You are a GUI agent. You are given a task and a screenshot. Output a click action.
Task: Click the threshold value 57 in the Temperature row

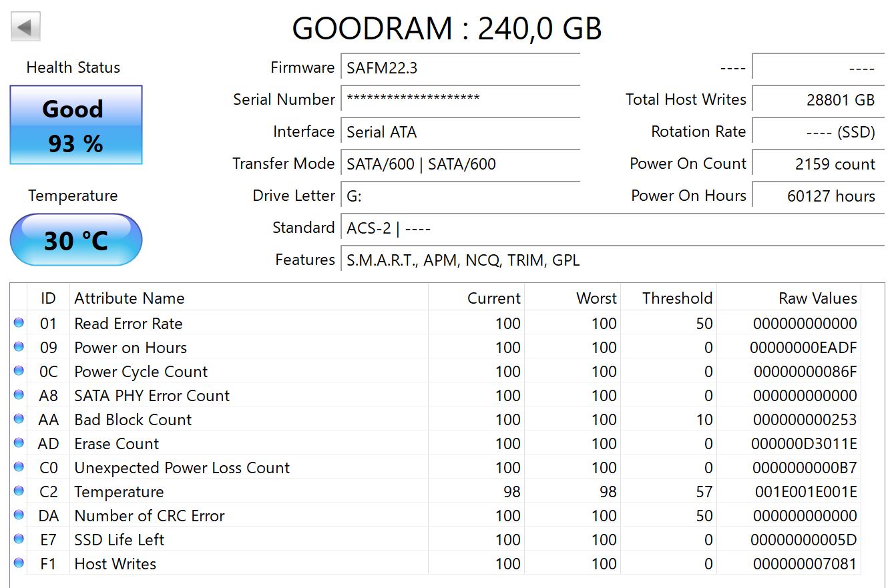click(x=704, y=492)
